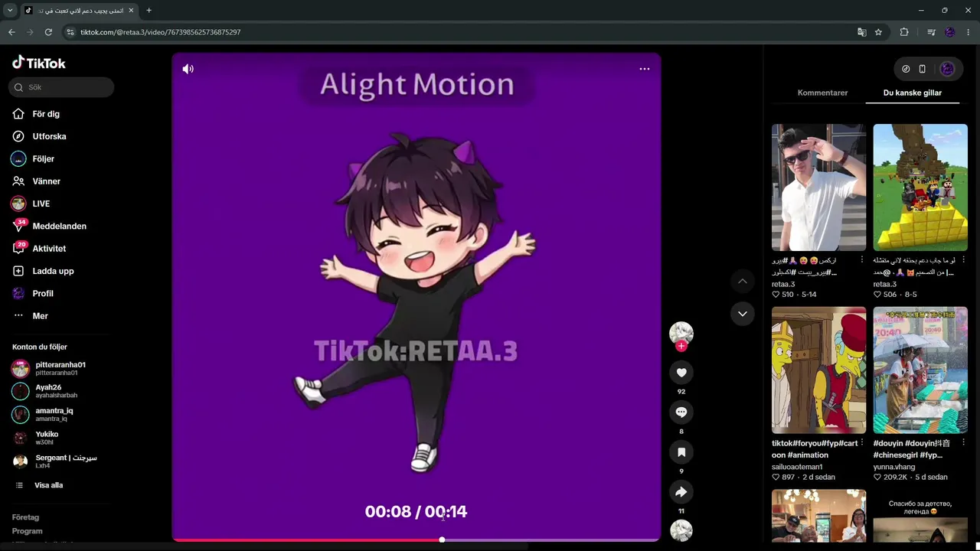Image resolution: width=980 pixels, height=551 pixels.
Task: Like the video with the heart icon
Action: 681,373
